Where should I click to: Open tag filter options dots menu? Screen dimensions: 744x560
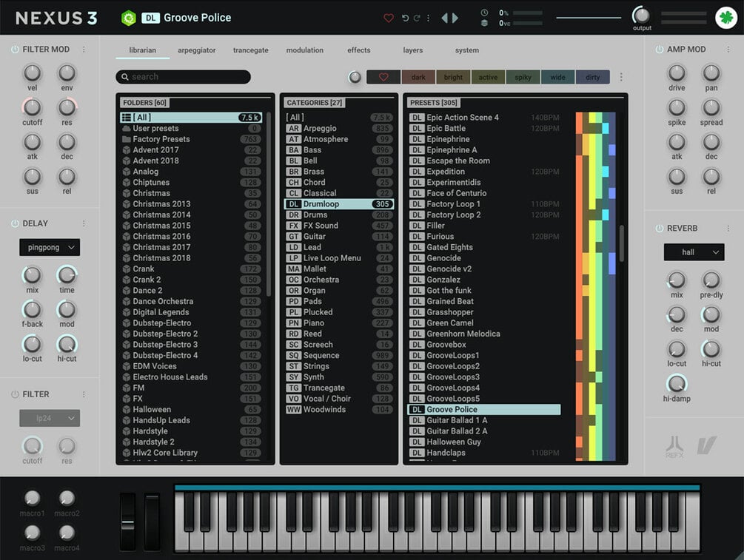(x=621, y=77)
